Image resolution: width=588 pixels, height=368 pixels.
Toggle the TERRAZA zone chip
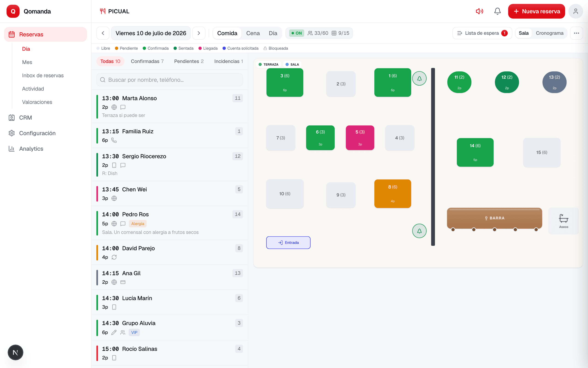click(269, 64)
